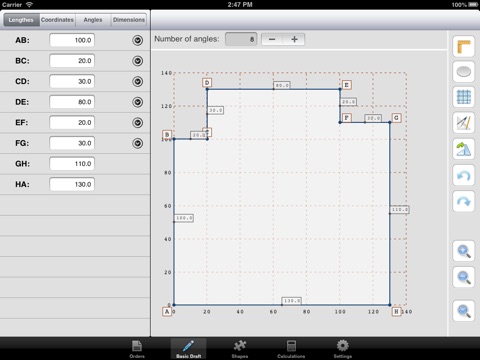This screenshot has width=480, height=360.
Task: Toggle the grid display icon
Action: coord(463,97)
